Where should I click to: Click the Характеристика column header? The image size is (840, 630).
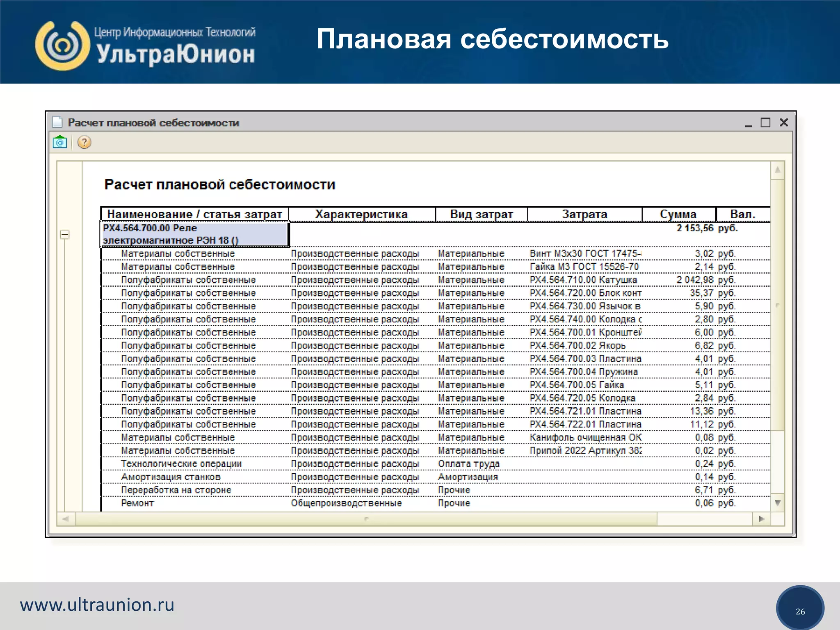click(361, 214)
